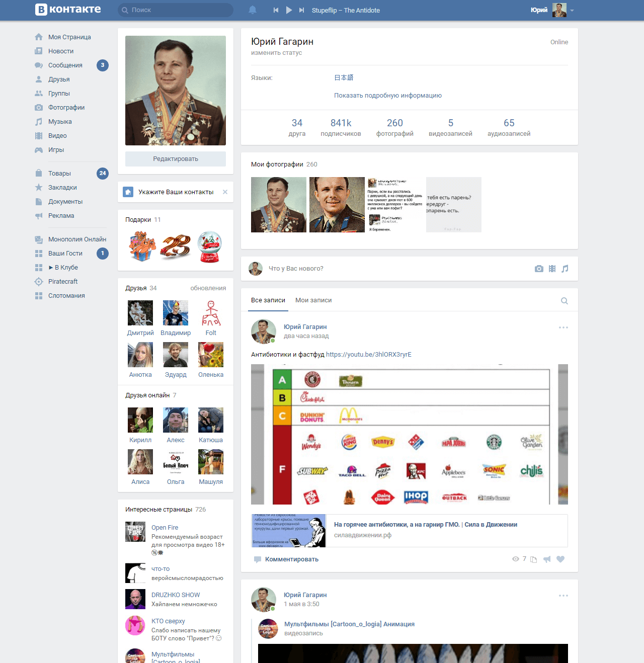Open options menu of the two-hours-ago post
Viewport: 644px width, 663px height.
[x=563, y=327]
